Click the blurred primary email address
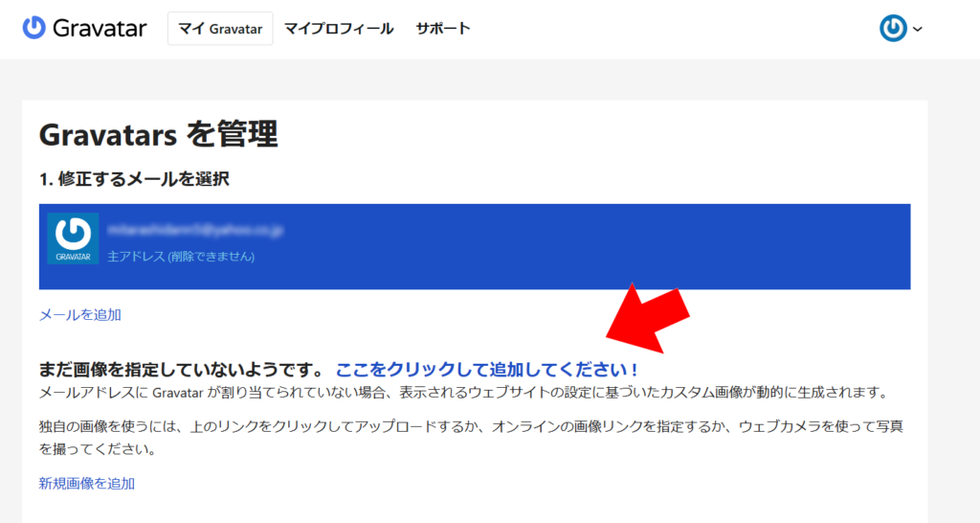 (x=195, y=230)
